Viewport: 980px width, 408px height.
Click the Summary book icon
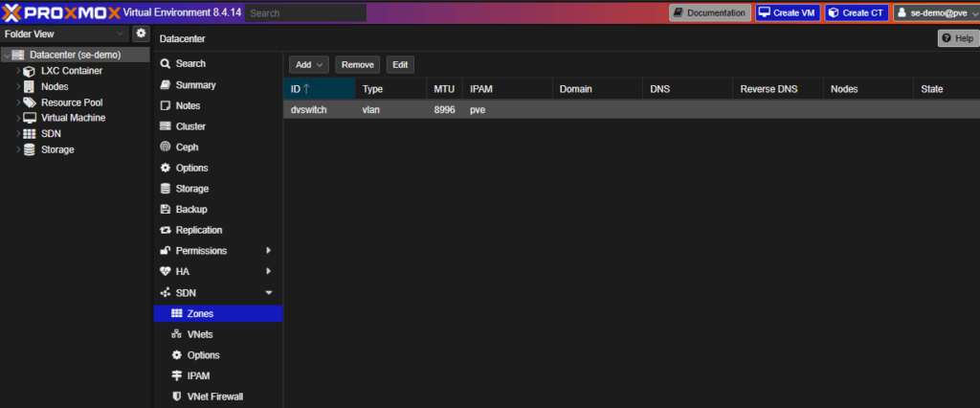(x=165, y=84)
